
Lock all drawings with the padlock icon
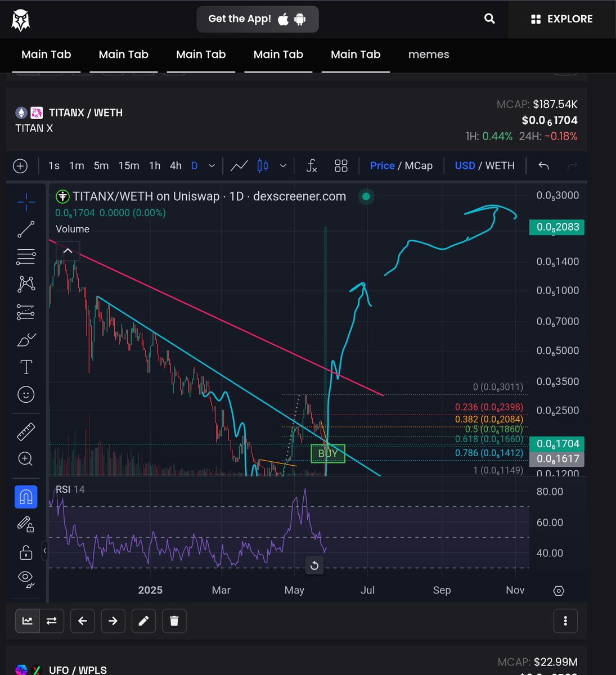point(25,551)
